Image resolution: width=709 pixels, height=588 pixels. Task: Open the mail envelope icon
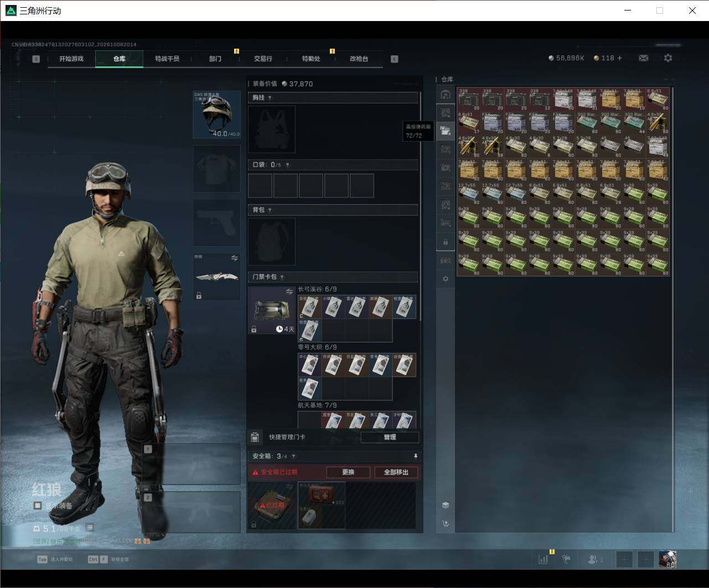coord(643,58)
